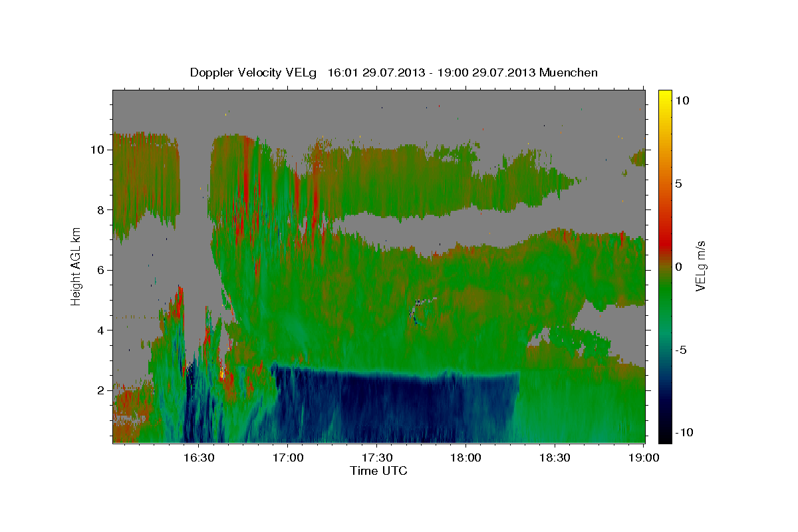Select the '17:00' time axis label
Screen dimensions: 798x532
pyautogui.click(x=287, y=458)
